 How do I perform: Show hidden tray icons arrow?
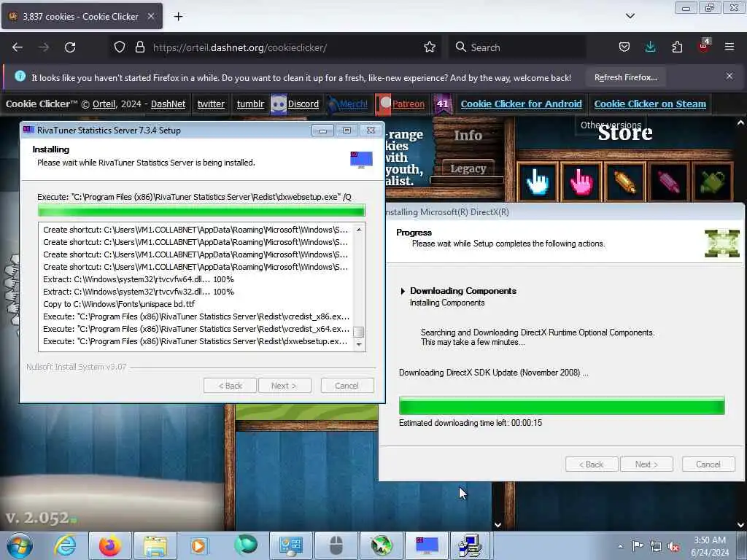[x=620, y=546]
